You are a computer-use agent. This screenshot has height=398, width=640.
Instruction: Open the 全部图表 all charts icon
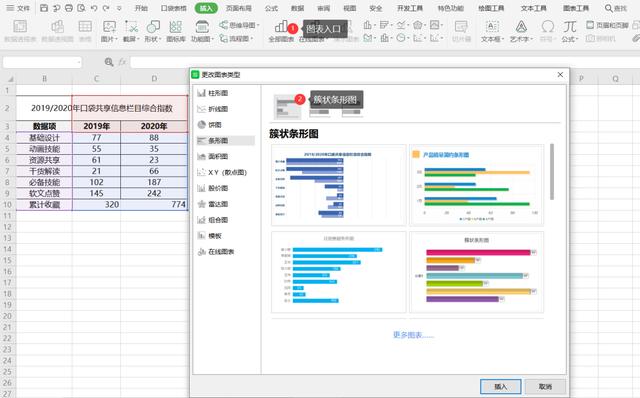pos(281,31)
